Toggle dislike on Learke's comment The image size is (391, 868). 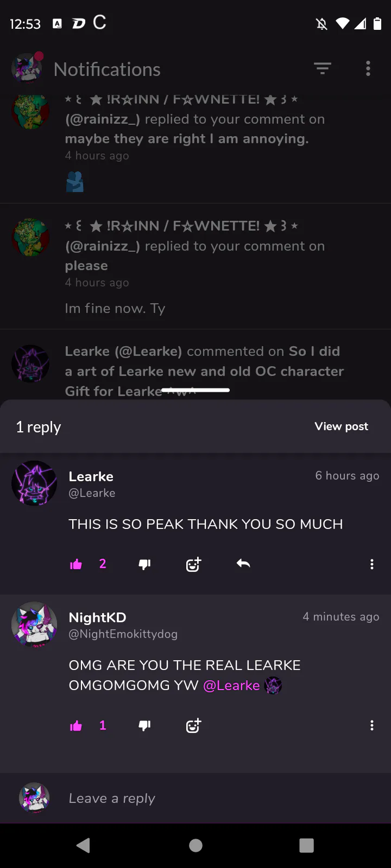pyautogui.click(x=144, y=564)
